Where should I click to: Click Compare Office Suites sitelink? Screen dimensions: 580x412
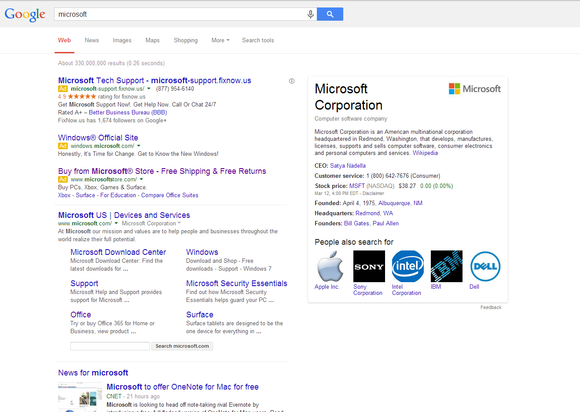pos(170,195)
